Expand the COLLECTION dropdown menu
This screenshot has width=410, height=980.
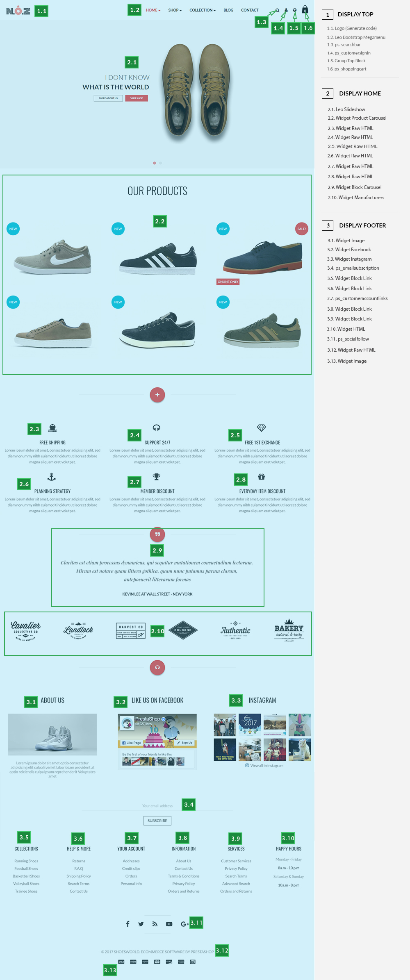[x=203, y=10]
